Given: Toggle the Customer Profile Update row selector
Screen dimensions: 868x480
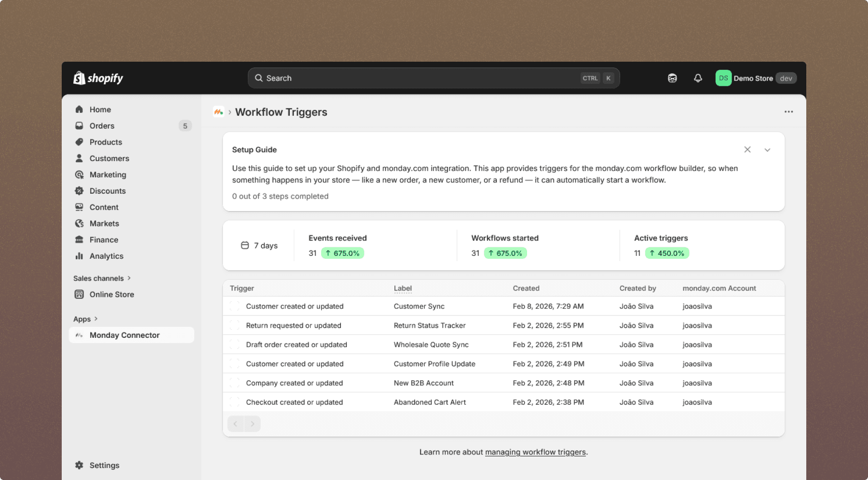Looking at the screenshot, I should [x=234, y=364].
